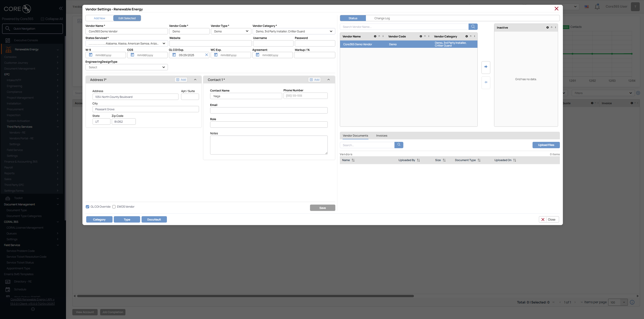Expand the EngineeringDesignType Select dropdown
The width and height of the screenshot is (644, 319).
pyautogui.click(x=126, y=67)
